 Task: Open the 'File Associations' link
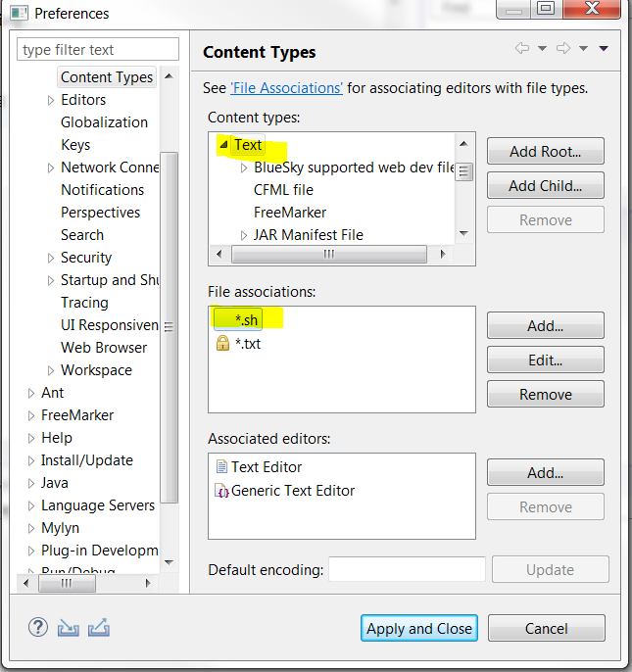(286, 88)
